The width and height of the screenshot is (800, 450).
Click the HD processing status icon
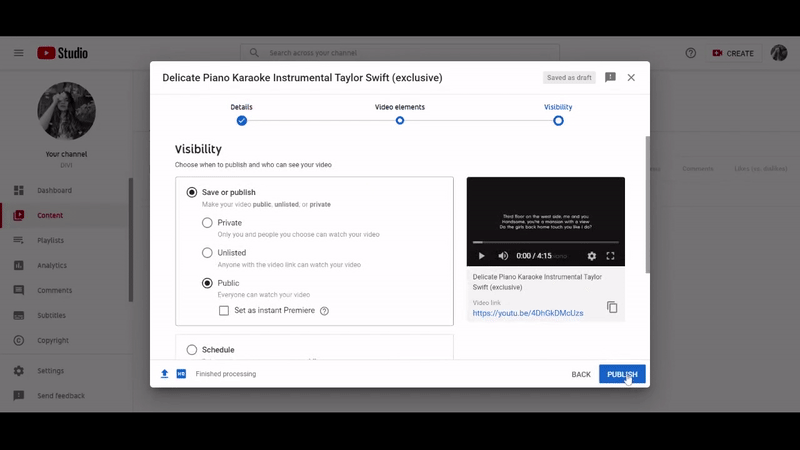(181, 374)
